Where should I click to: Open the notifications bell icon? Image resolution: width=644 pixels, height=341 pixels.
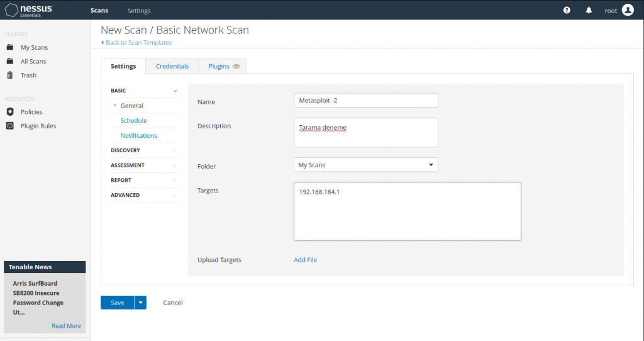click(589, 10)
